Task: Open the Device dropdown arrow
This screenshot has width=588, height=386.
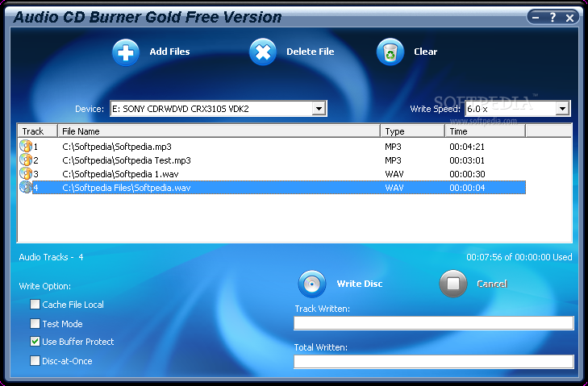Action: [x=319, y=109]
